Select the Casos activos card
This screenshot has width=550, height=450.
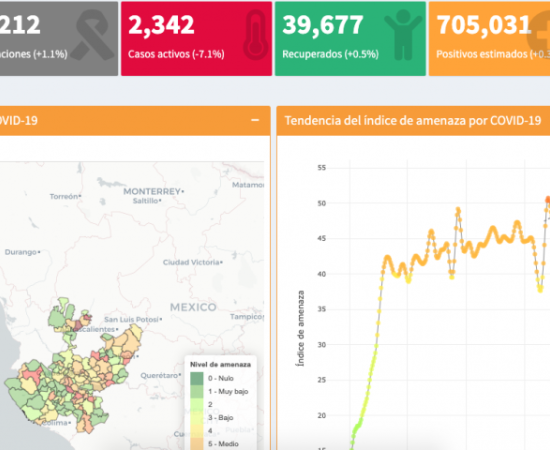click(x=196, y=39)
